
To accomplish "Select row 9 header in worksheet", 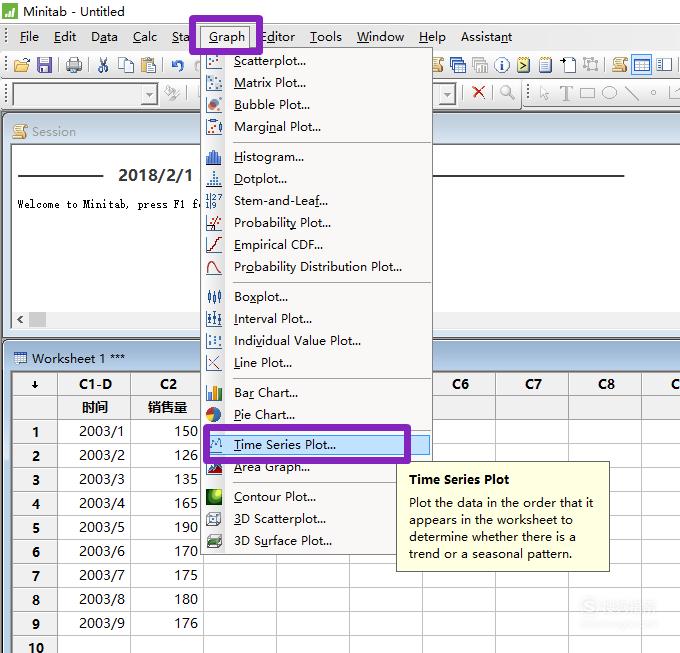I will pyautogui.click(x=35, y=624).
